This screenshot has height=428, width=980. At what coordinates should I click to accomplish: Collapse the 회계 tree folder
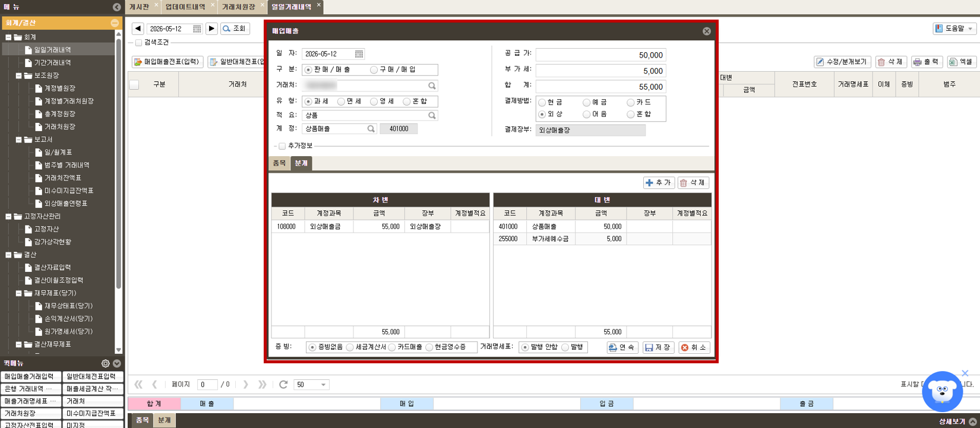point(8,37)
